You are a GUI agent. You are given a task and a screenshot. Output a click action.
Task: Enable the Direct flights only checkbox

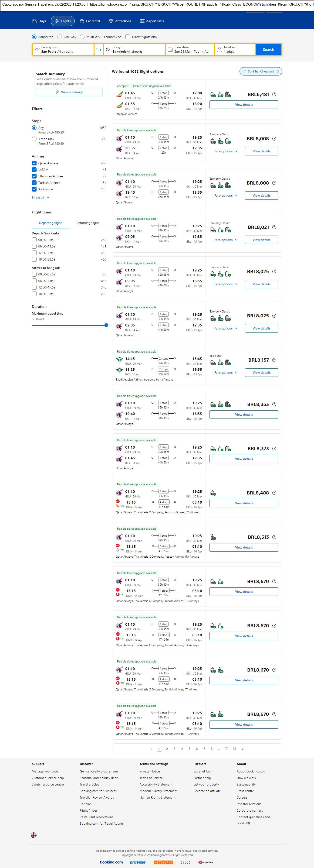click(128, 37)
